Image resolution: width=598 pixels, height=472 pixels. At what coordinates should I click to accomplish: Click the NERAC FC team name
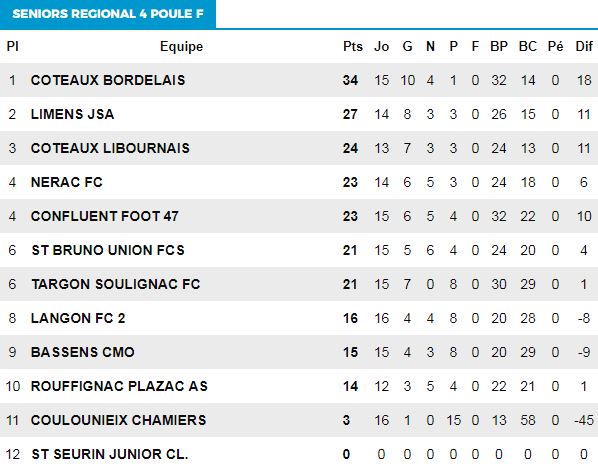67,182
